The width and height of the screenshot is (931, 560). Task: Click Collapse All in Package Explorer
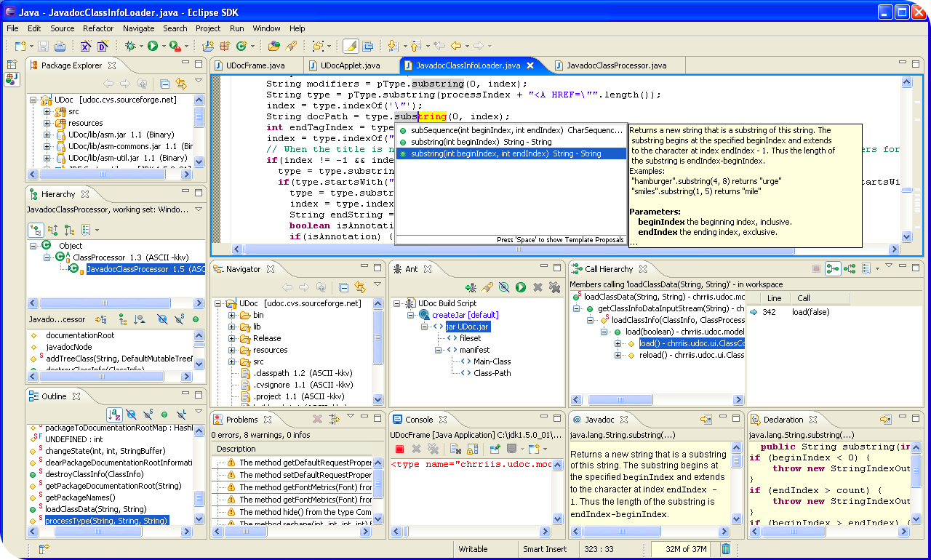point(165,84)
